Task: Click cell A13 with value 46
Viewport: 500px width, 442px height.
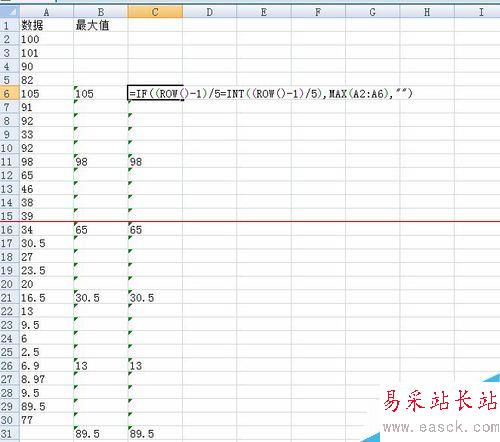Action: pos(47,189)
